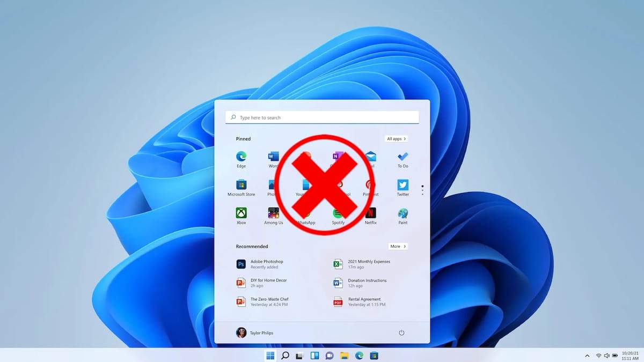This screenshot has height=362, width=644.
Task: Launch Among Us from pinned apps
Action: (273, 216)
